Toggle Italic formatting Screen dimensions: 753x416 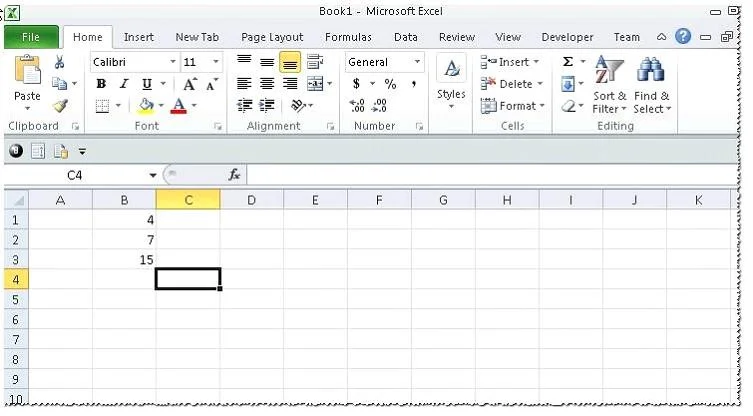(124, 84)
